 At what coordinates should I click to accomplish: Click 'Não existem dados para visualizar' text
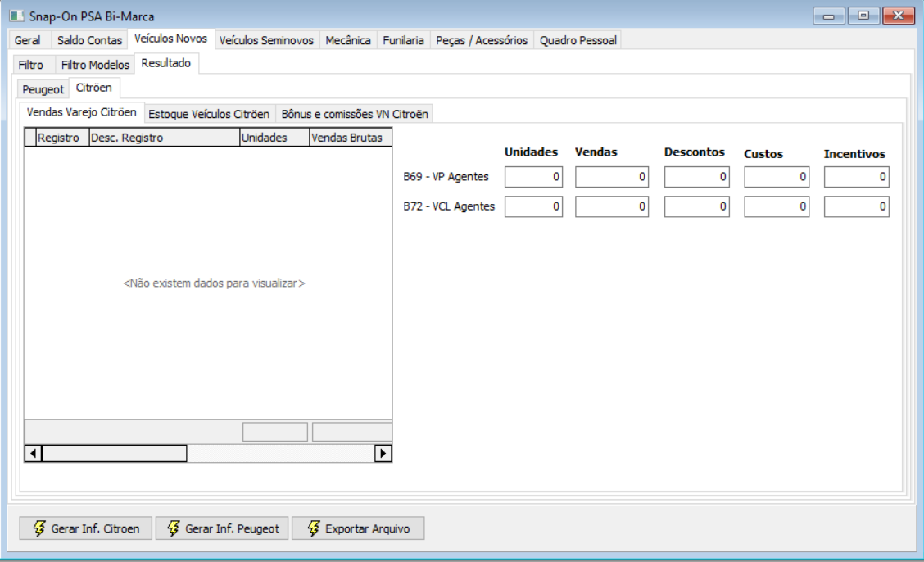click(214, 283)
